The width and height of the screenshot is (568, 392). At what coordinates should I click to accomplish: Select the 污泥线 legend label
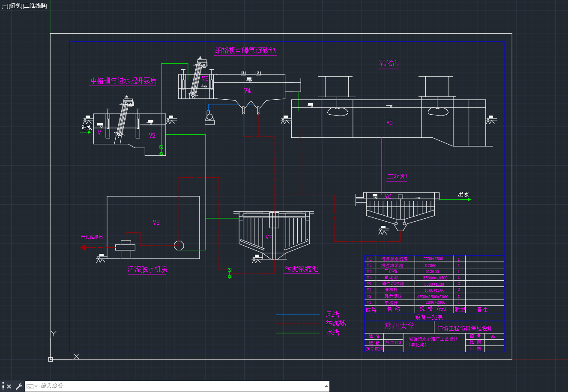coord(336,323)
